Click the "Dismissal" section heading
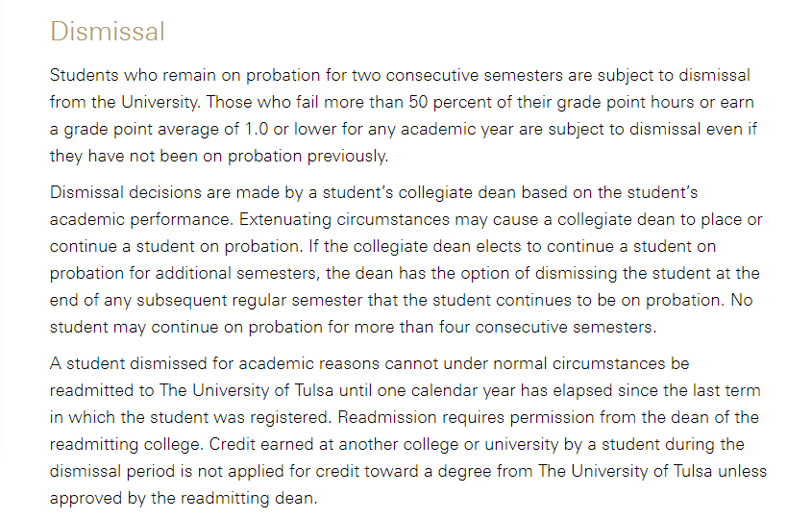The height and width of the screenshot is (519, 812). point(108,32)
